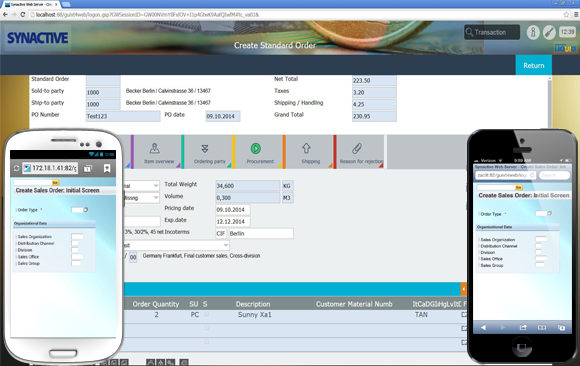Open the iPhone Safari tabs icon
This screenshot has height=366, width=580.
click(561, 328)
